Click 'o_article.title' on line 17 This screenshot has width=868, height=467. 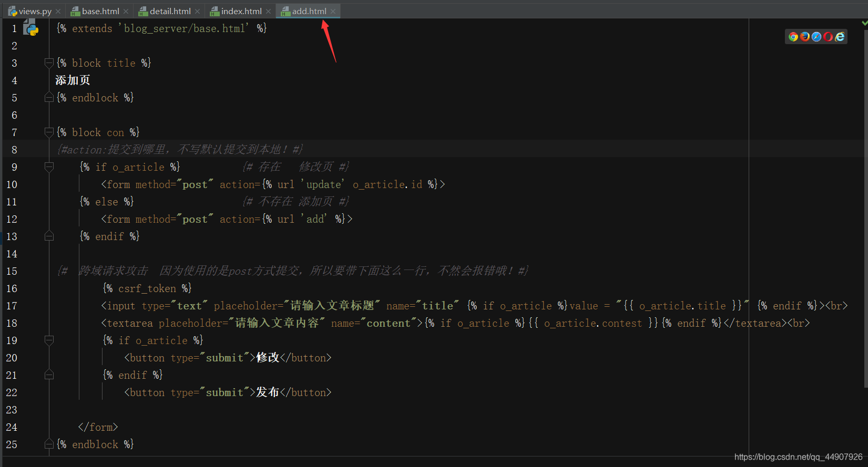click(x=682, y=306)
